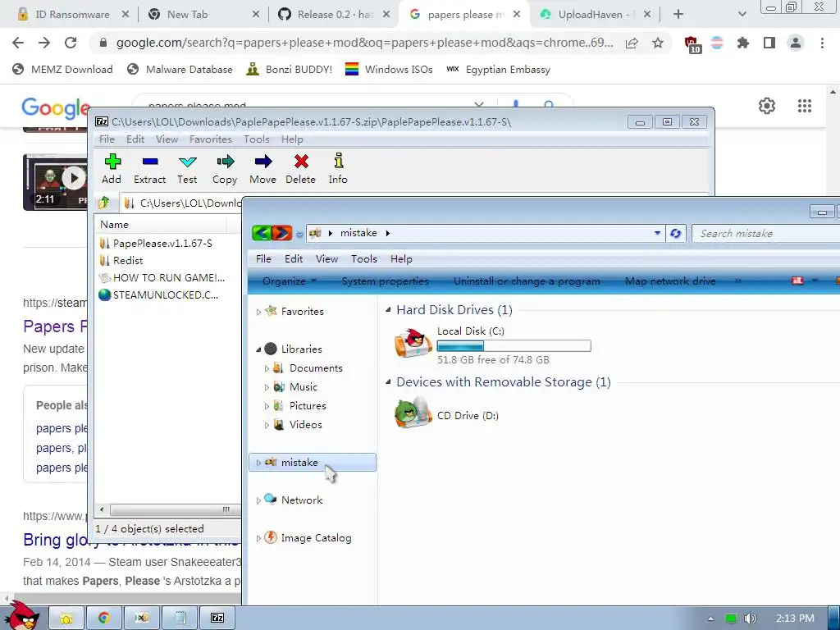Refresh the Explorer address bar
The image size is (840, 630).
(x=676, y=233)
